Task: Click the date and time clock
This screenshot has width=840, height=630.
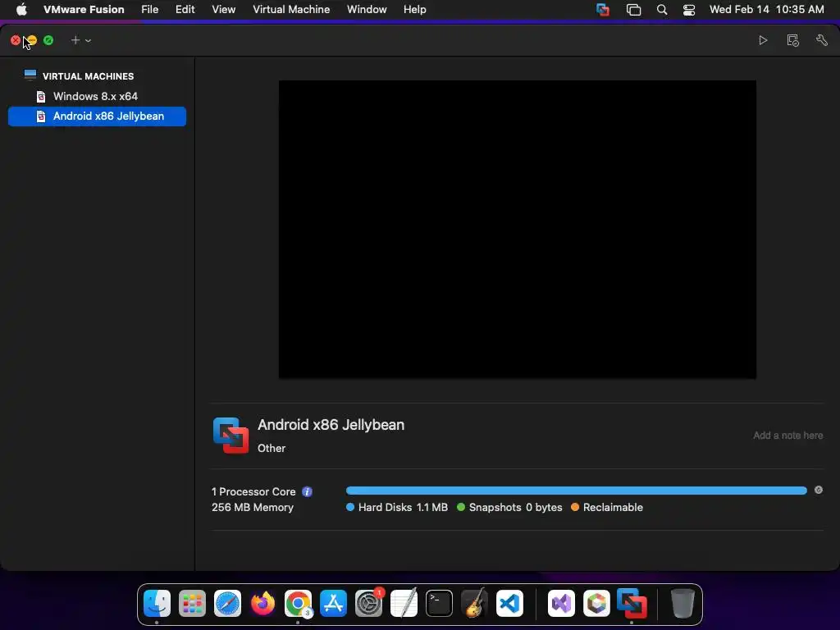Action: click(x=767, y=10)
